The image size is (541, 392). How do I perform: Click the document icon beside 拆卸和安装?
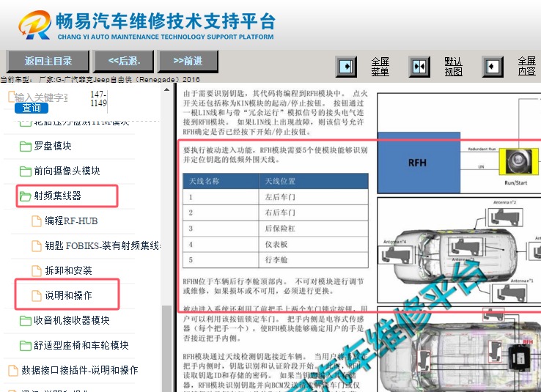click(x=37, y=270)
